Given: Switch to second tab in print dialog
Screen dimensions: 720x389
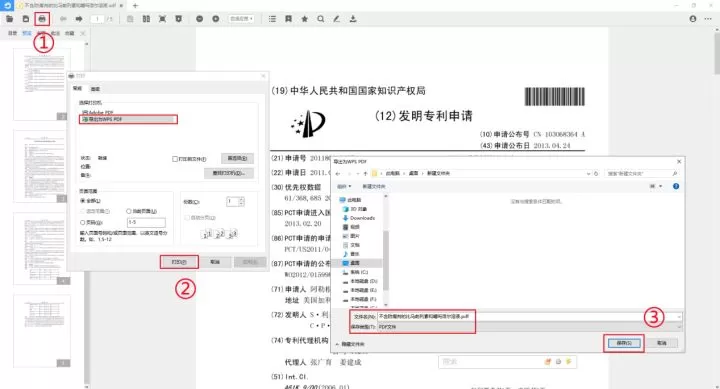Looking at the screenshot, I should tap(95, 89).
